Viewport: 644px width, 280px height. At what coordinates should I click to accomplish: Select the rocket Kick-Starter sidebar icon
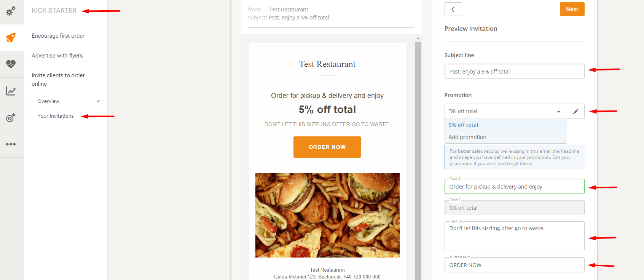pos(11,37)
